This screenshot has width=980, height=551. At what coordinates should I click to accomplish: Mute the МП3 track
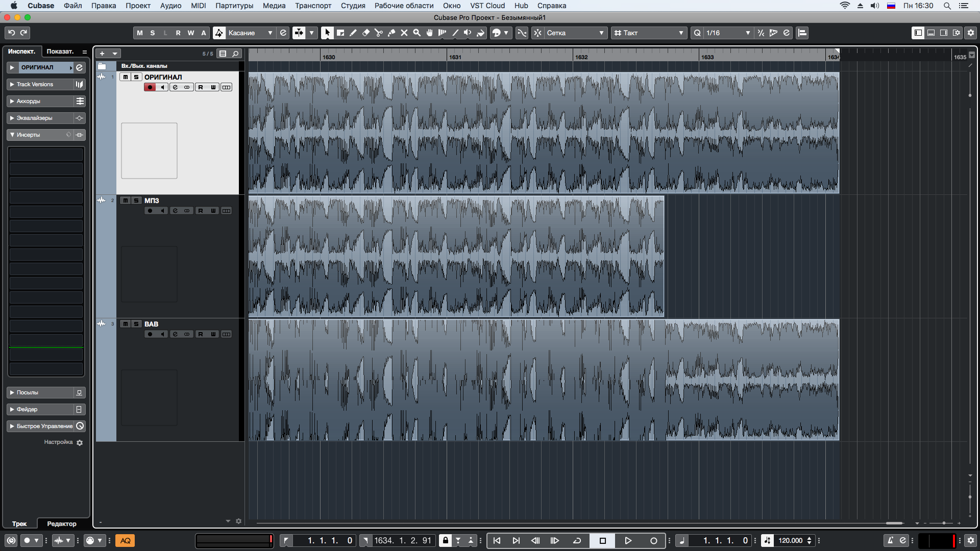[x=125, y=201]
